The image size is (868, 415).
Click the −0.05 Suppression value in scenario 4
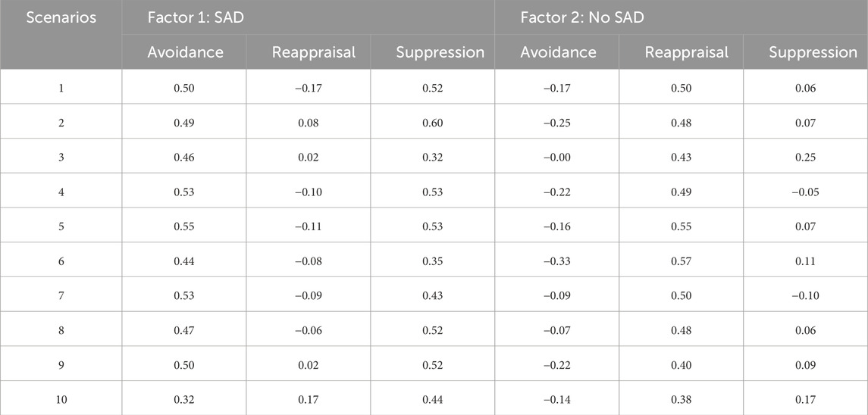point(805,192)
